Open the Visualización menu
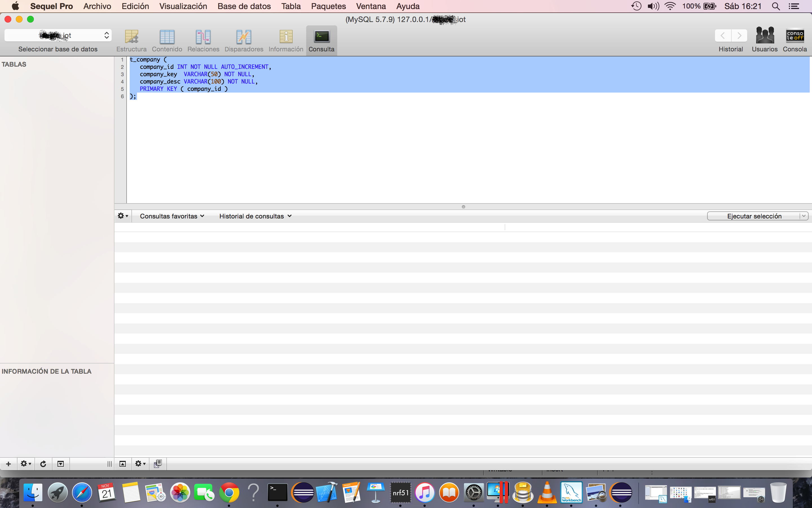812x508 pixels. 183,6
